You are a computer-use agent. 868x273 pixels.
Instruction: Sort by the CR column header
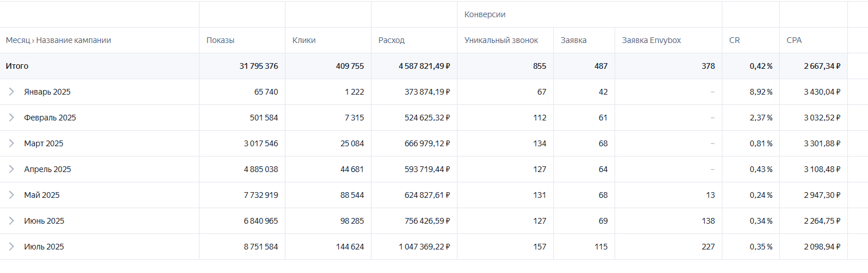pos(734,40)
